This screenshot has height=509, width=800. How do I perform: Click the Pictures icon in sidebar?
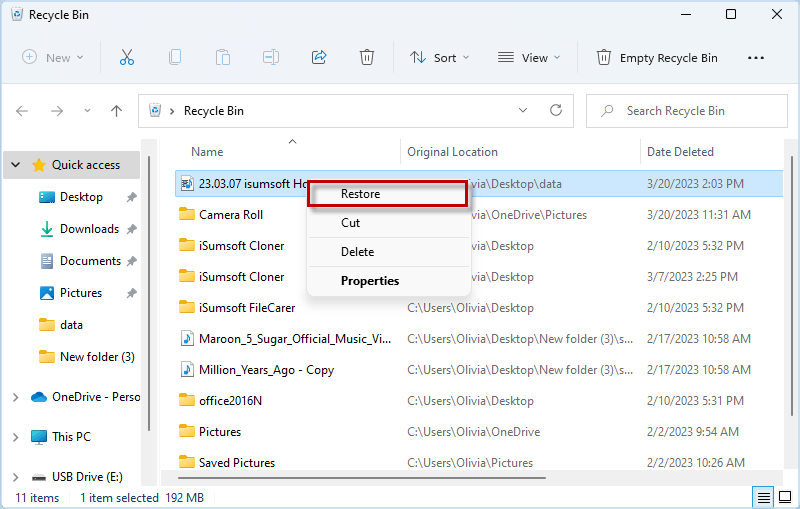(47, 293)
